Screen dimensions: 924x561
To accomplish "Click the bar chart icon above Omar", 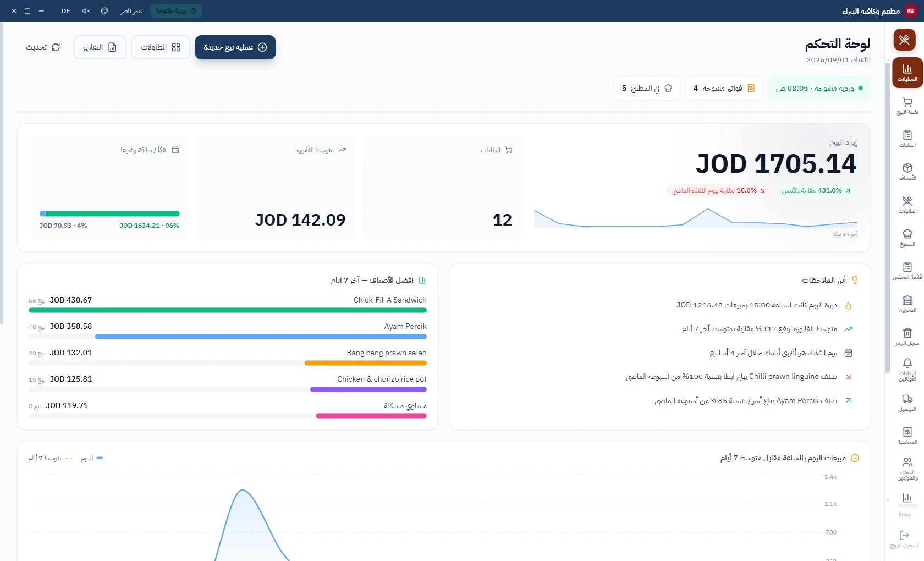I will click(x=907, y=498).
